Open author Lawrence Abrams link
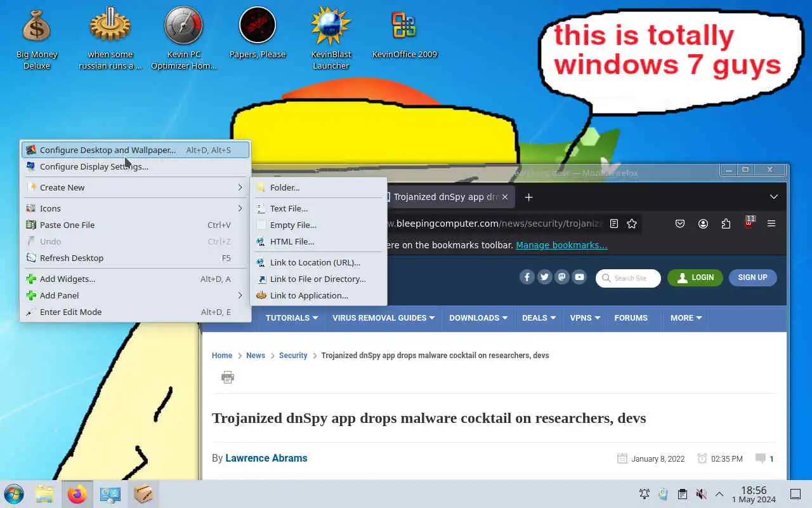This screenshot has height=508, width=812. [266, 458]
